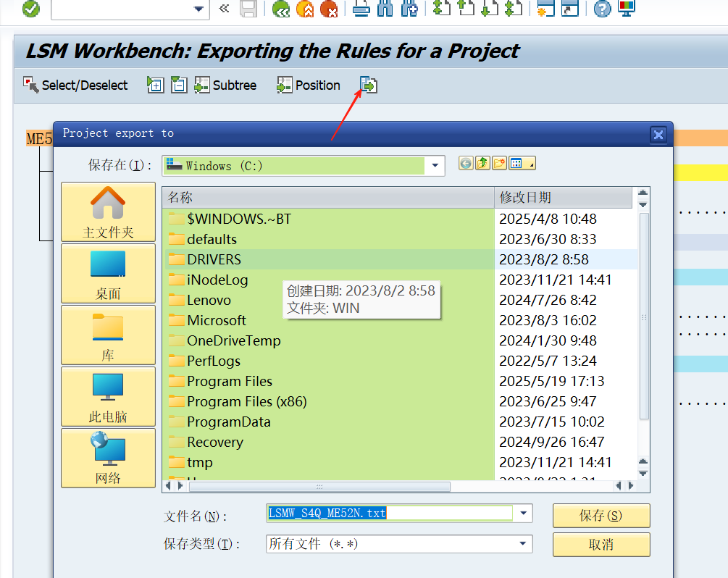Go to the Desktop shortcut (桌面)

pos(108,274)
